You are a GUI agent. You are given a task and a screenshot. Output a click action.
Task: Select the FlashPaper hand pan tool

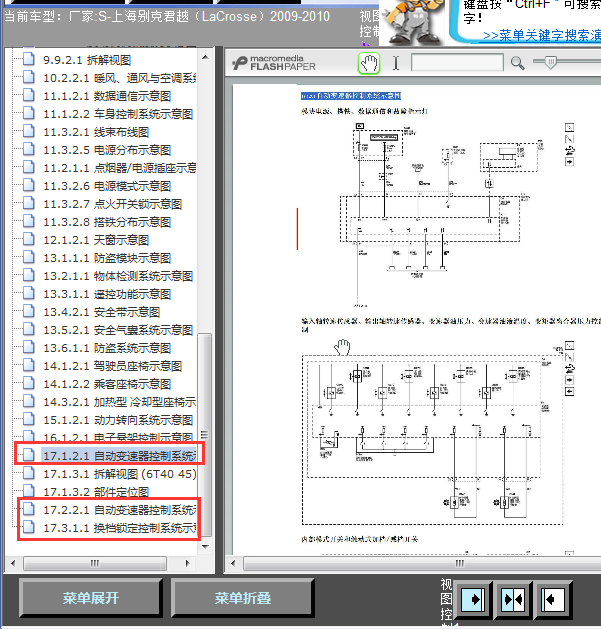[369, 63]
